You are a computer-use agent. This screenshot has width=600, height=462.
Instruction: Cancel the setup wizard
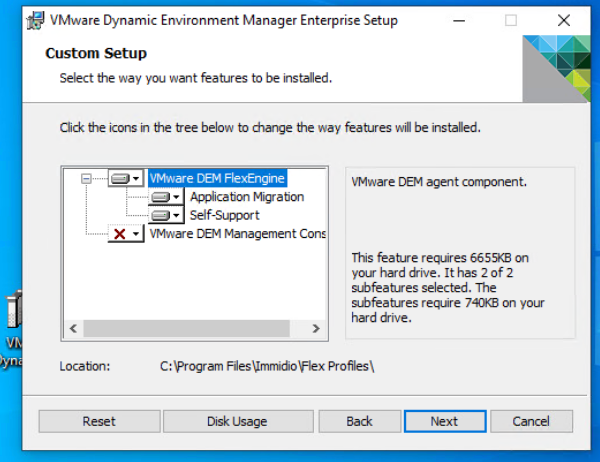click(x=532, y=421)
